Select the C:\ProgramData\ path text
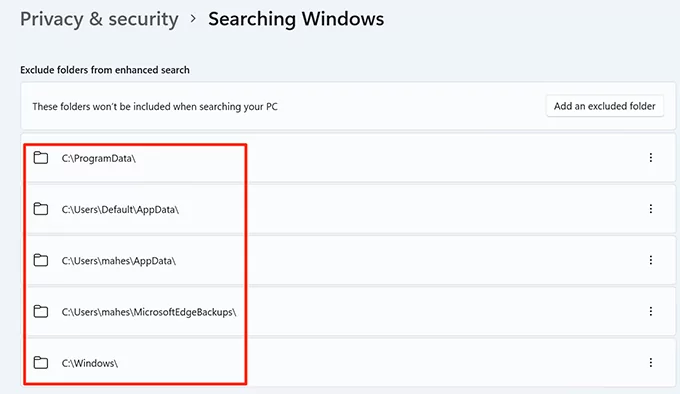The image size is (680, 394). tap(98, 159)
